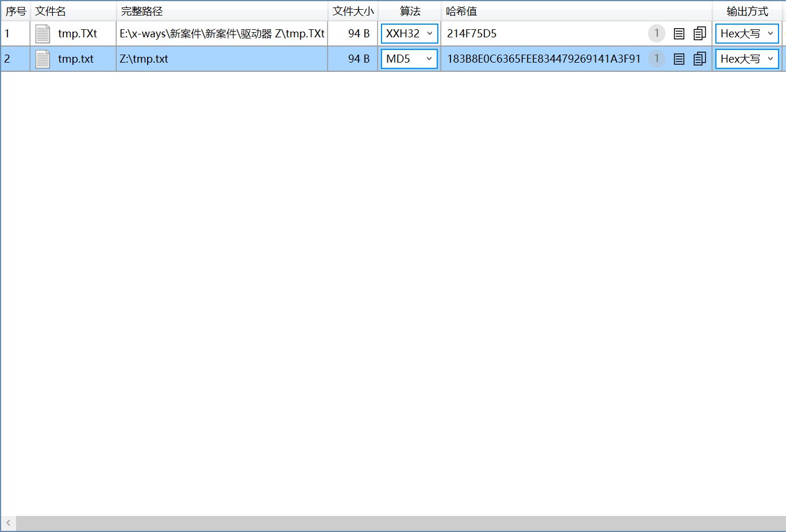This screenshot has width=786, height=532.
Task: Open the MD5 algorithm dropdown
Action: click(409, 59)
